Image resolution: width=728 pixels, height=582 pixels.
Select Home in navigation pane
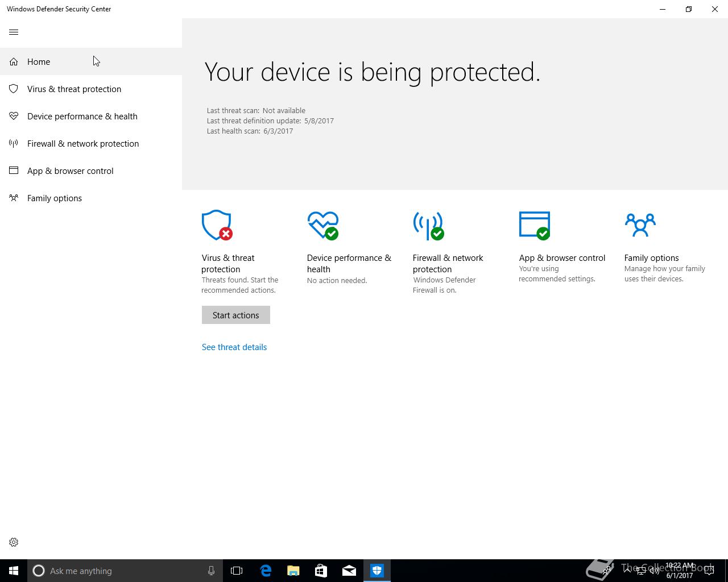(91, 61)
